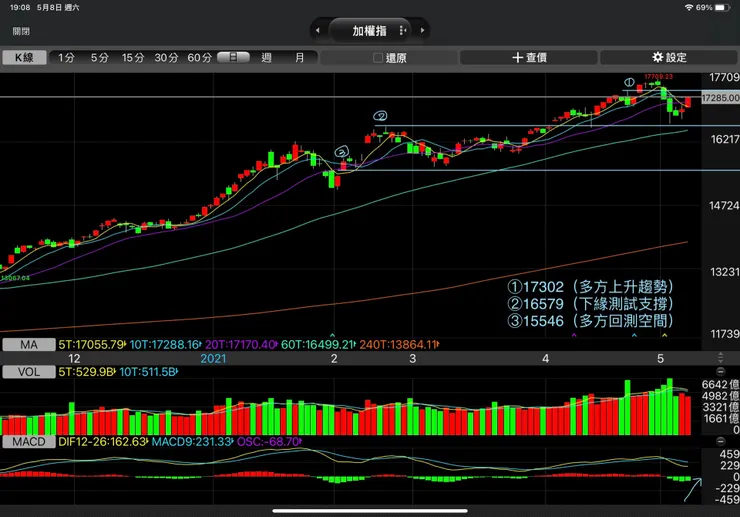
Task: Tap the 6642 億 volume axis label
Action: 721,385
